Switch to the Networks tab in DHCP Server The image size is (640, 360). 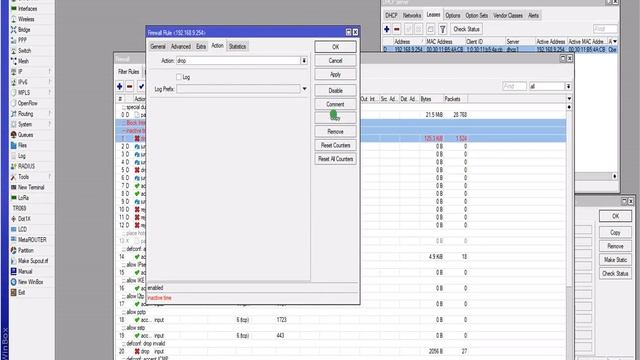411,16
